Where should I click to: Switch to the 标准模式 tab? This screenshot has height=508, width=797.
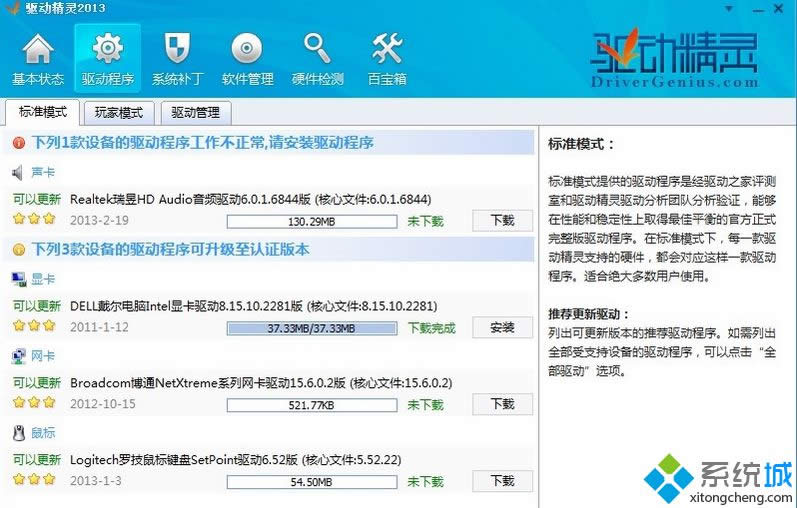click(x=43, y=112)
